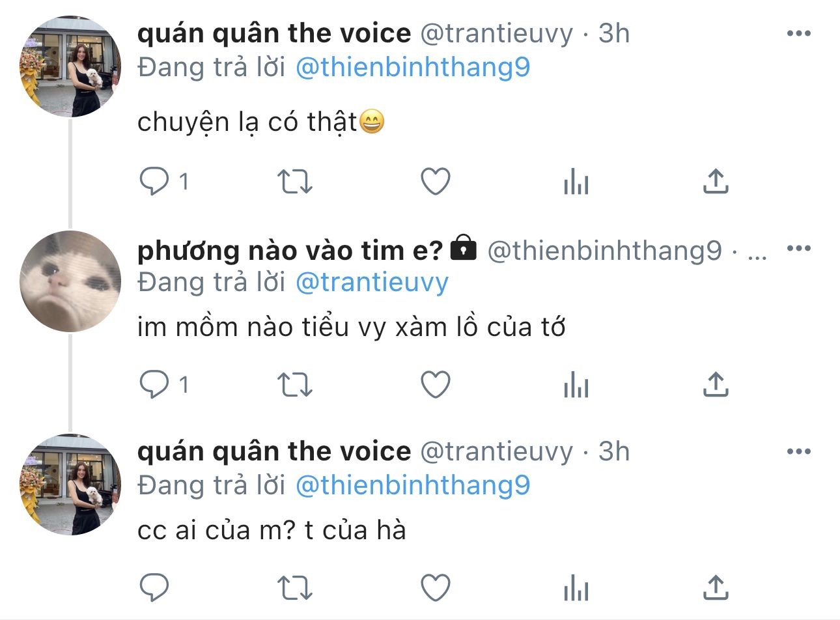The height and width of the screenshot is (620, 840).
Task: Open @trantieuvy mention link in second tweet
Action: (372, 282)
